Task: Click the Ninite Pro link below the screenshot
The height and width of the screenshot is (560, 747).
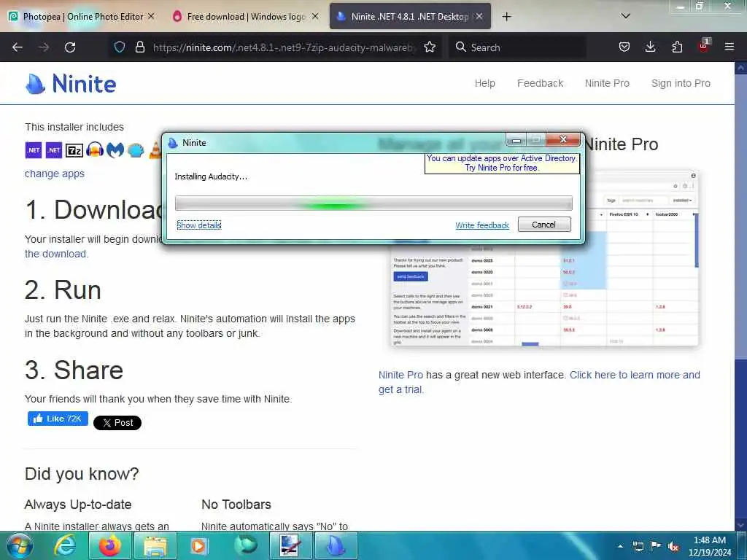Action: [x=400, y=375]
